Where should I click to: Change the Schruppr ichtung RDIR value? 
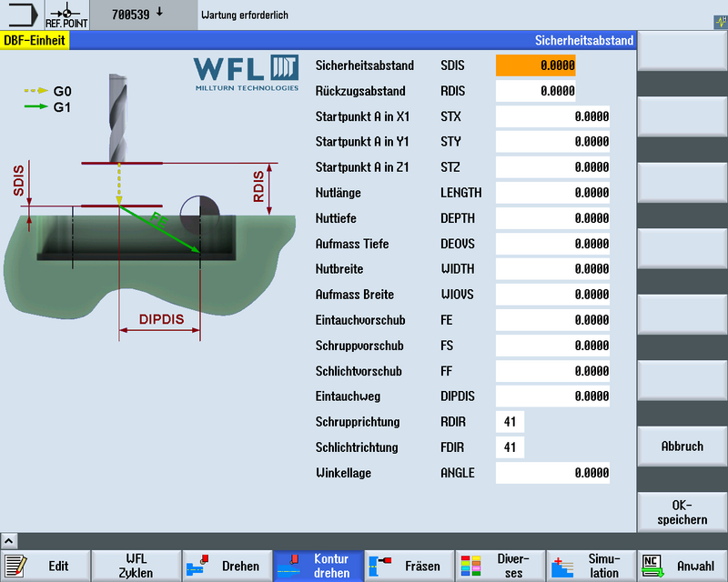tap(511, 422)
